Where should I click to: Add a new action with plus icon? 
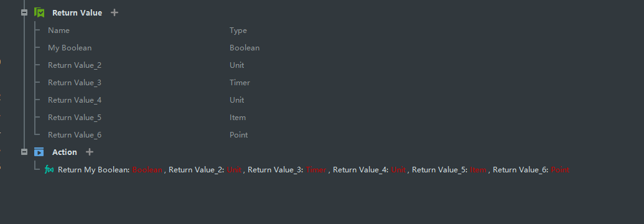90,152
